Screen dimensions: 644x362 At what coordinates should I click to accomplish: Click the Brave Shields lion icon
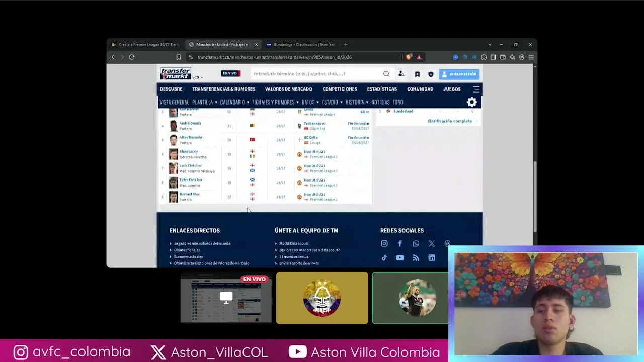pyautogui.click(x=409, y=57)
